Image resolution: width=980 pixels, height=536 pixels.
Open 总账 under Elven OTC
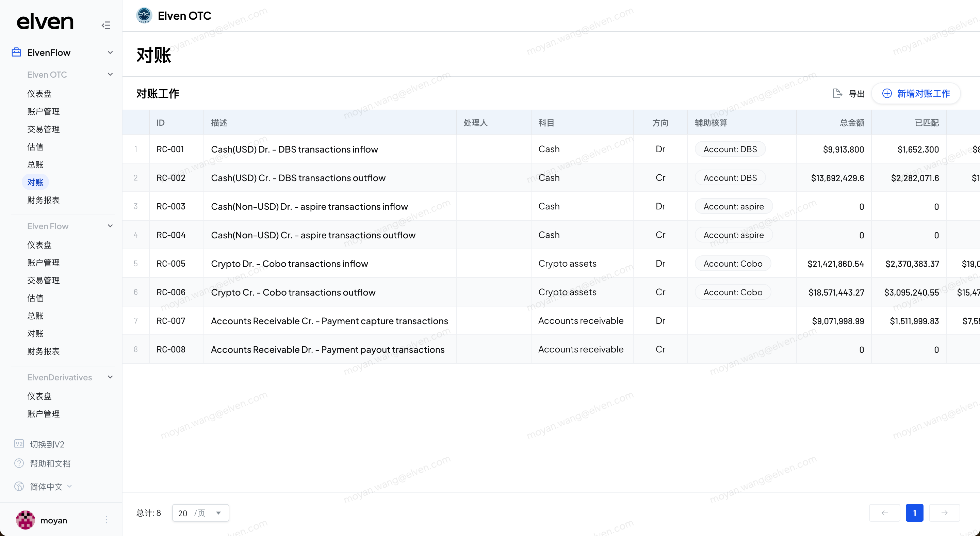[x=35, y=165]
